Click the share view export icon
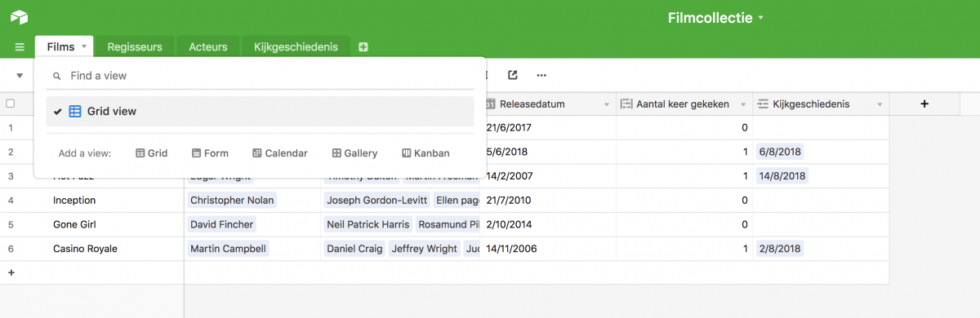The height and width of the screenshot is (318, 980). point(512,75)
